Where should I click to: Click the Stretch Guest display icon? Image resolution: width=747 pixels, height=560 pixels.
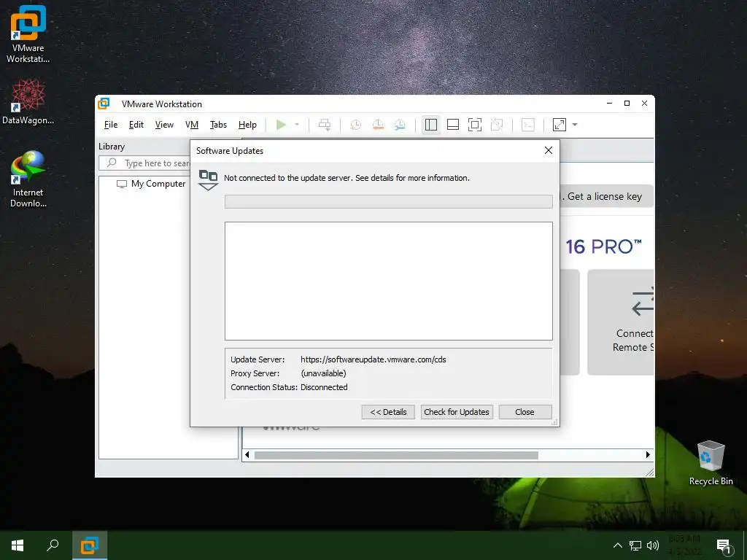tap(560, 125)
